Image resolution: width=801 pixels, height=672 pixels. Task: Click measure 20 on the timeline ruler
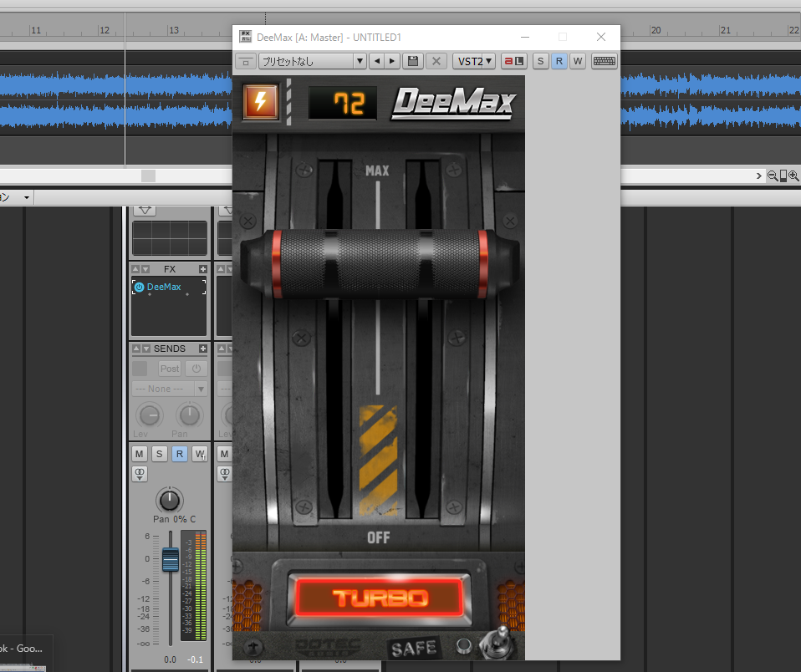point(656,30)
